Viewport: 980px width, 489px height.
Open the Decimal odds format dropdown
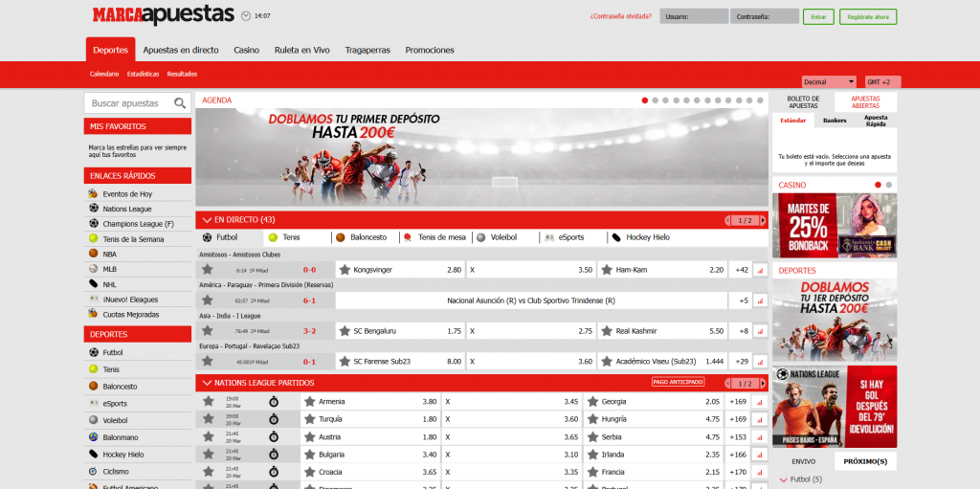click(829, 82)
